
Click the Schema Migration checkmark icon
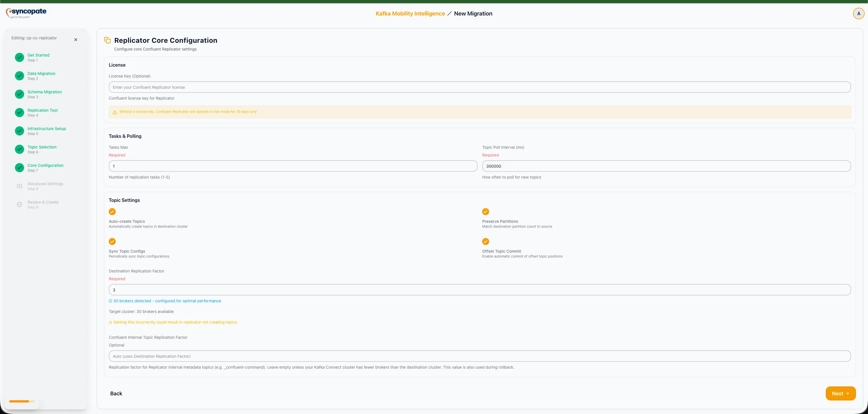[19, 94]
